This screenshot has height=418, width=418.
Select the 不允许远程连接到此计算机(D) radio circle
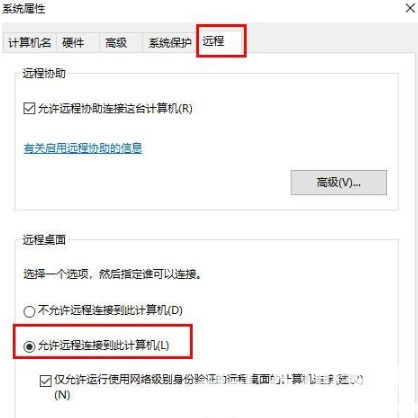pyautogui.click(x=29, y=312)
